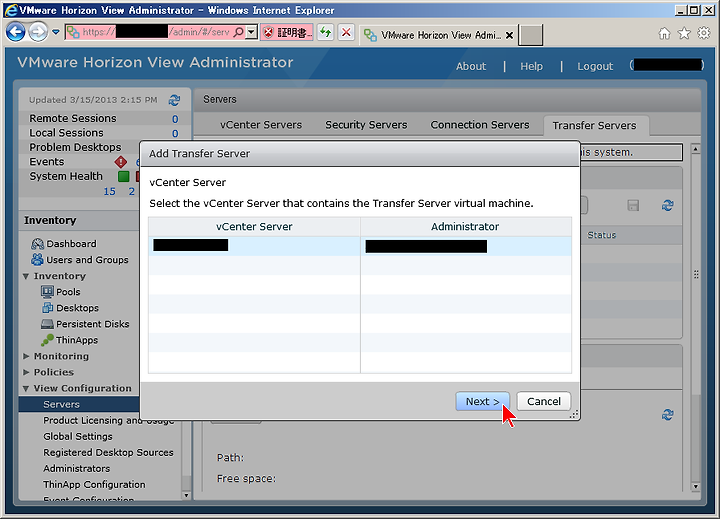
Task: Open the Transfer Servers tab
Action: (595, 125)
